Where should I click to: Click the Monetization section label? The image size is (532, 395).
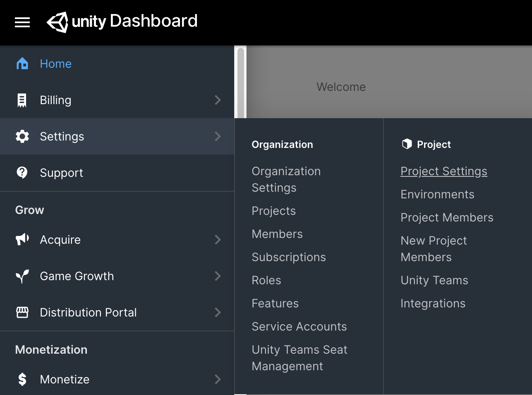pos(51,350)
